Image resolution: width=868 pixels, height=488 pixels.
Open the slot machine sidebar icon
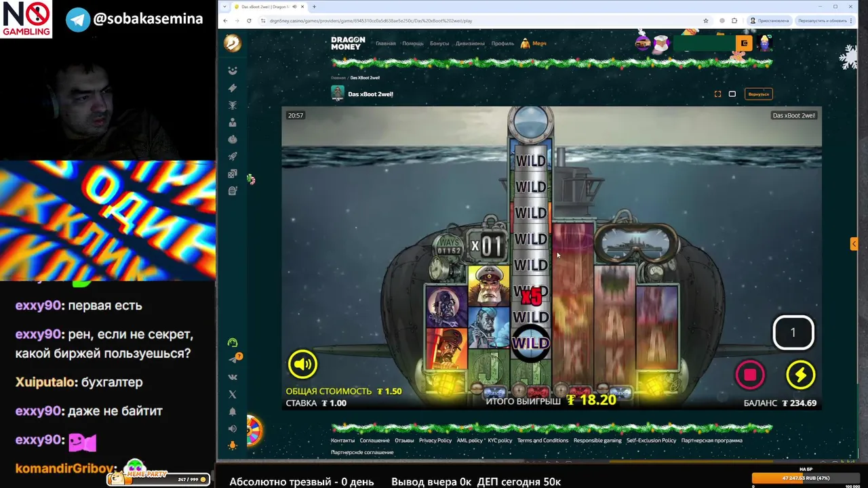(x=233, y=191)
